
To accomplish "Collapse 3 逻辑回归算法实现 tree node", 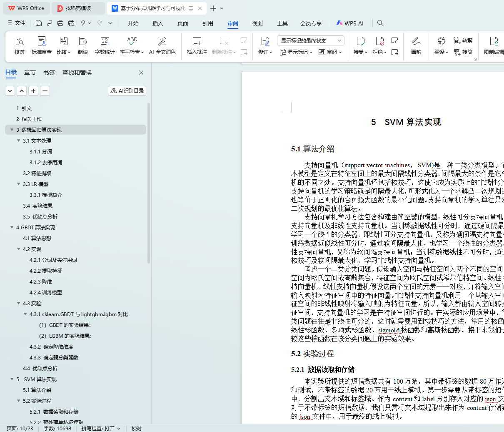I will (x=12, y=130).
